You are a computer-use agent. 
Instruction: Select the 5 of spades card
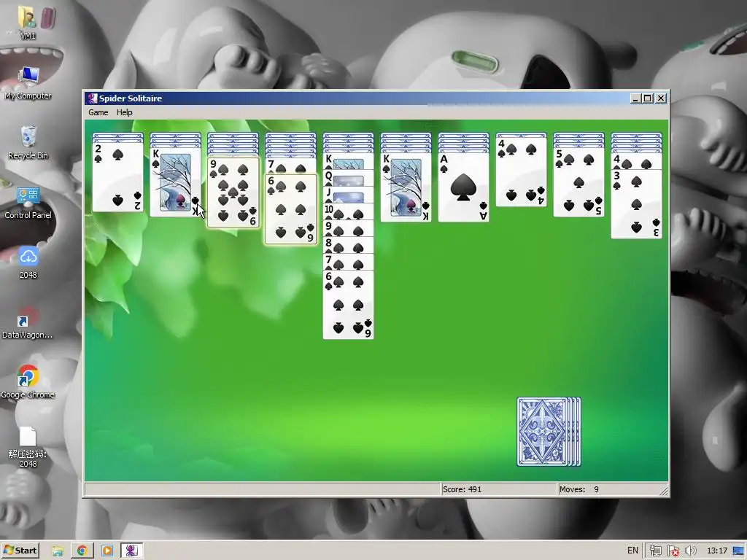click(x=578, y=182)
